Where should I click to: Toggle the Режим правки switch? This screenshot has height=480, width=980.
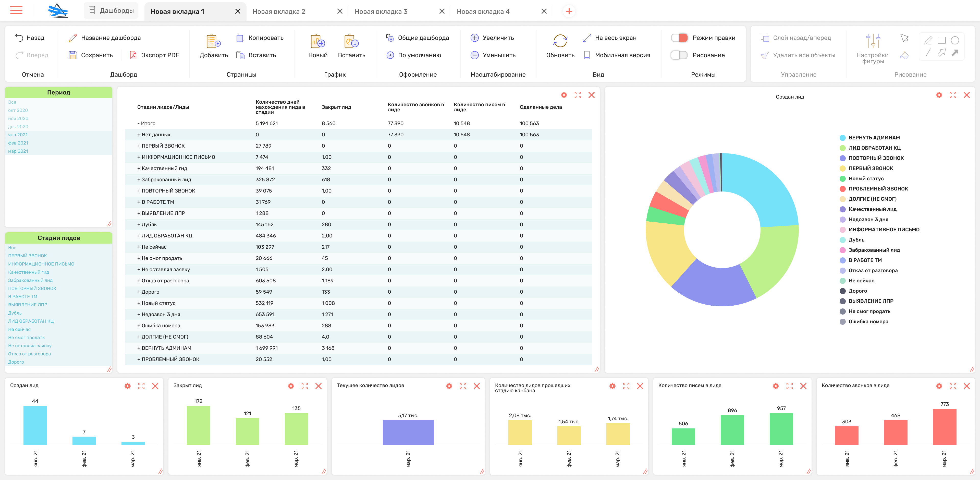(679, 38)
